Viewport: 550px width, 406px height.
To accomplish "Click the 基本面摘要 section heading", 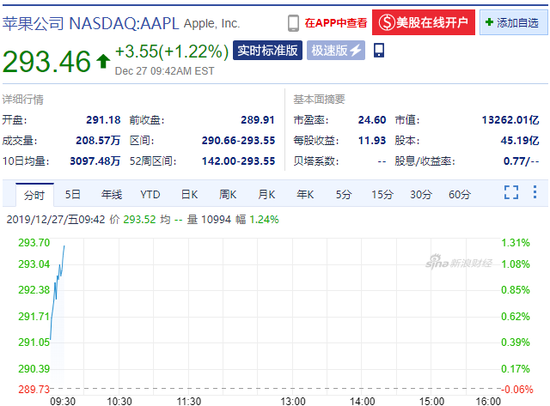I will tap(319, 99).
